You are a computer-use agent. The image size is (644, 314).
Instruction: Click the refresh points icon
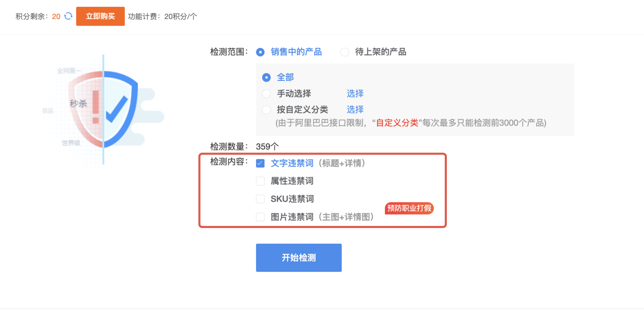tap(68, 16)
